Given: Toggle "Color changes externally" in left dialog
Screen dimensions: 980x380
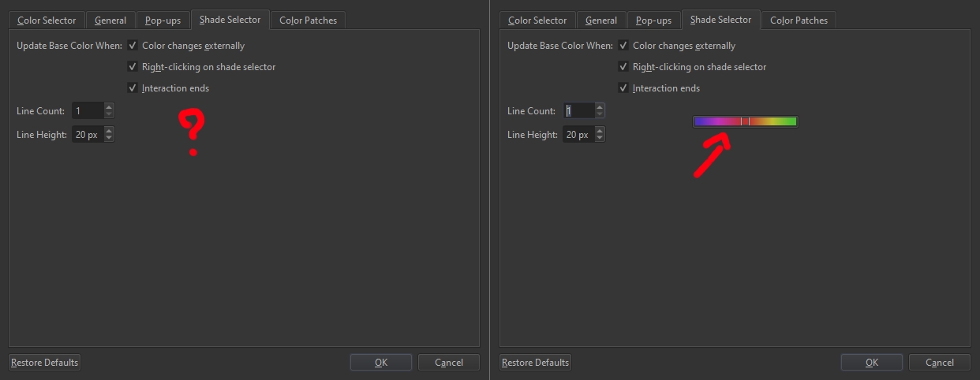Looking at the screenshot, I should (x=133, y=46).
